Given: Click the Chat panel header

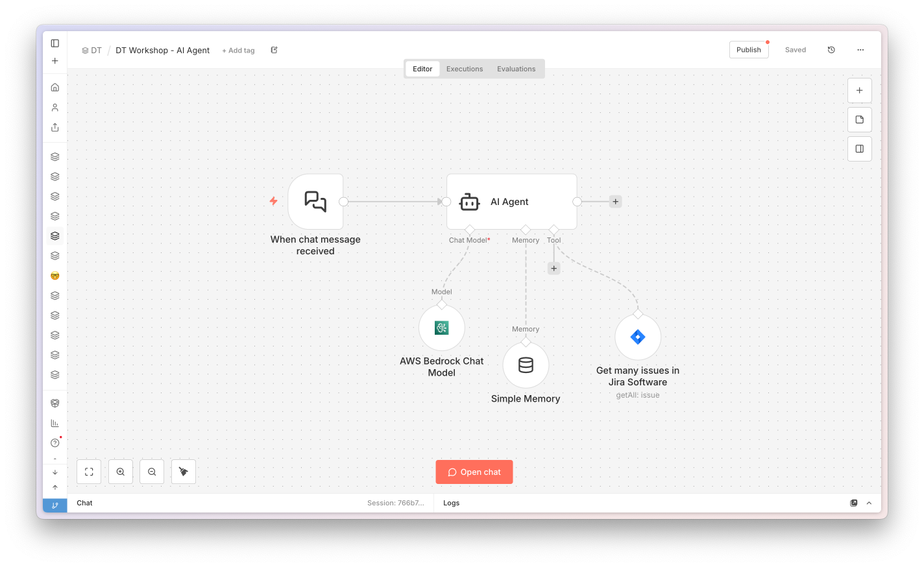Looking at the screenshot, I should click(x=84, y=503).
